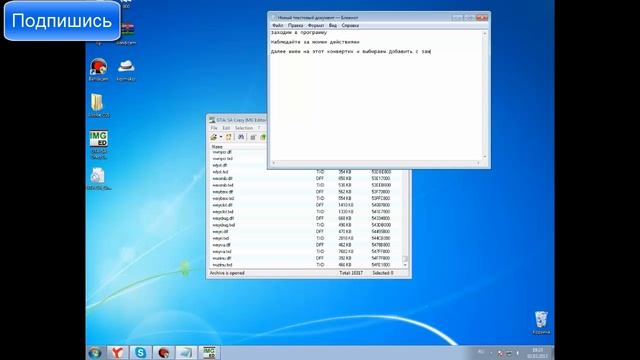Select the yellow folder on the desktop

click(98, 106)
